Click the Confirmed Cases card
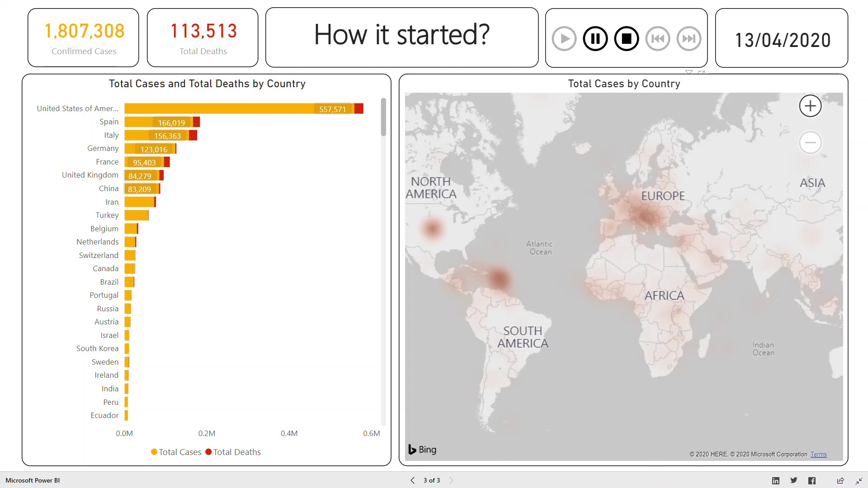Viewport: 868px width, 488px height. [84, 38]
